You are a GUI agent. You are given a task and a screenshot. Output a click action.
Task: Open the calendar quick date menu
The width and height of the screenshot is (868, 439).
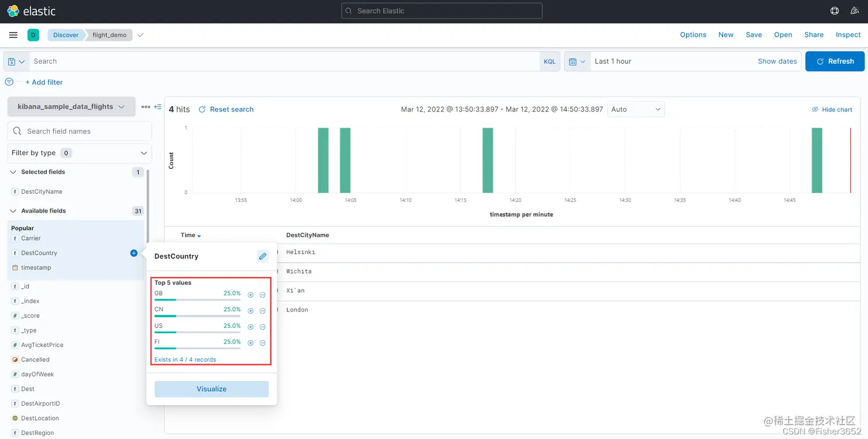[578, 61]
